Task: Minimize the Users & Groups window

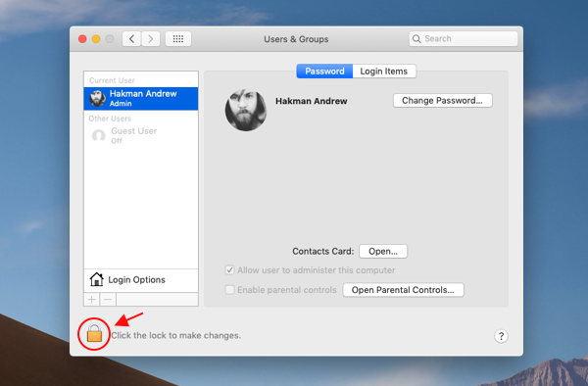Action: pyautogui.click(x=96, y=39)
